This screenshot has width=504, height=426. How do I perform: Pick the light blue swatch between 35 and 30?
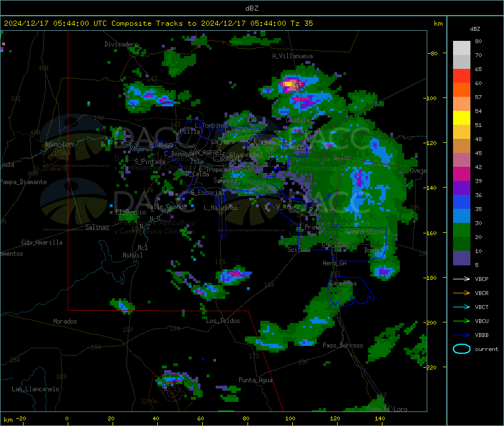pyautogui.click(x=461, y=216)
